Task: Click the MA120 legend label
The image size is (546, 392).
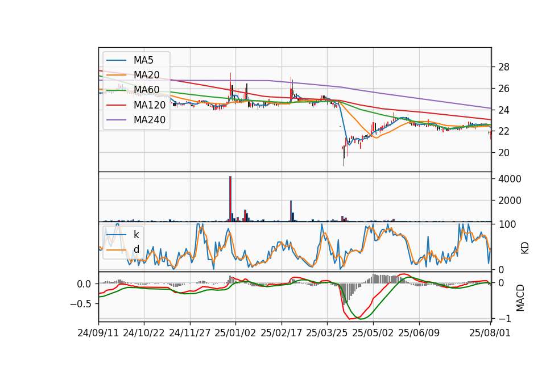Action: (x=150, y=105)
